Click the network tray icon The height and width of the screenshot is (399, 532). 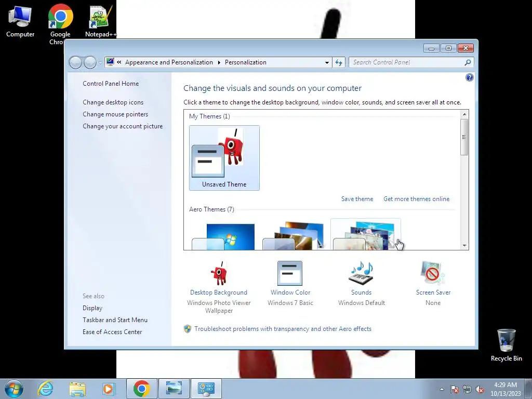(x=467, y=389)
